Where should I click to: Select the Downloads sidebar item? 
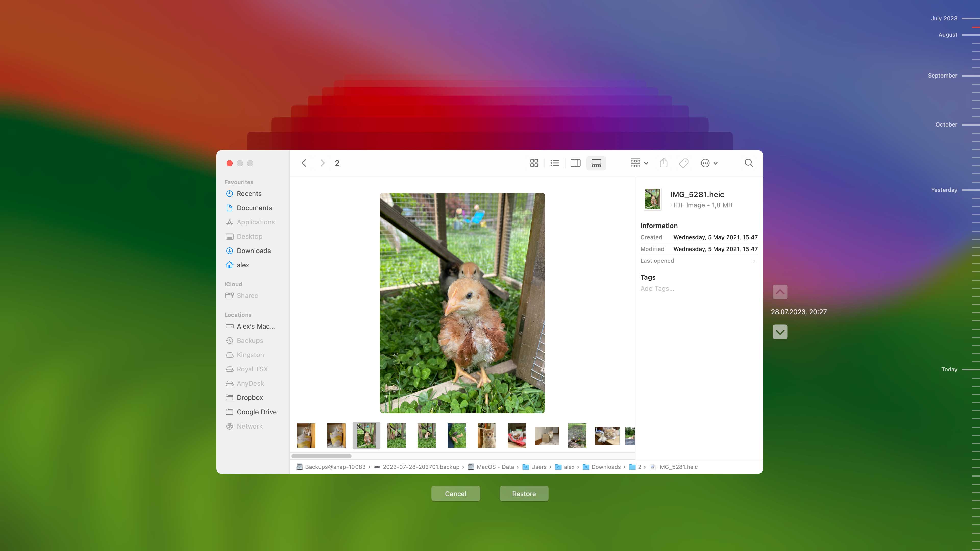point(253,250)
